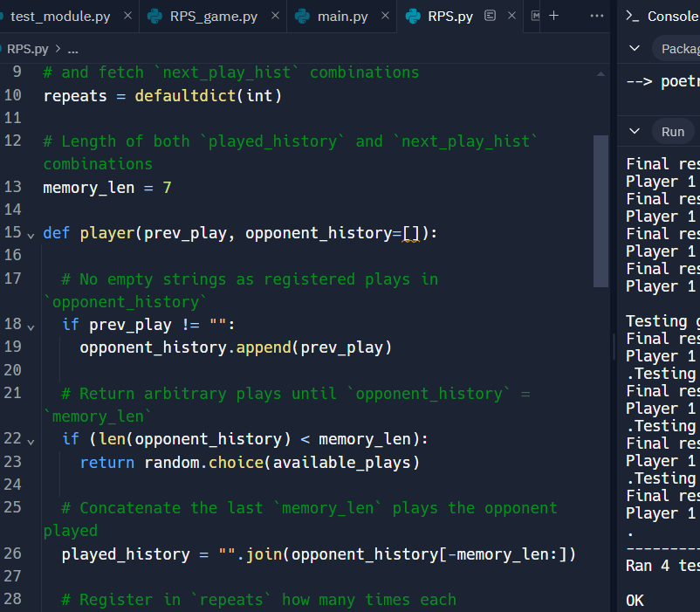Click played_history variable on line 26
Viewport: 700px width, 612px height.
click(x=126, y=554)
